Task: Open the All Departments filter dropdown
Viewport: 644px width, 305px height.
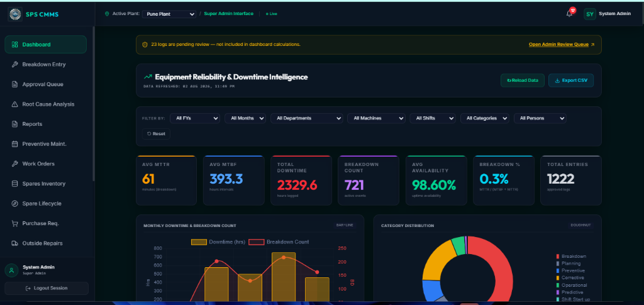Action: click(307, 118)
